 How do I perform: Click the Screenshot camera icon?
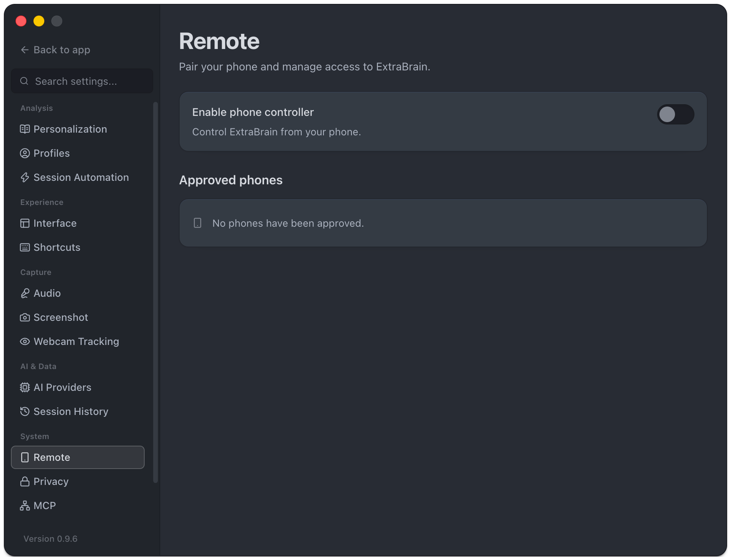[25, 317]
